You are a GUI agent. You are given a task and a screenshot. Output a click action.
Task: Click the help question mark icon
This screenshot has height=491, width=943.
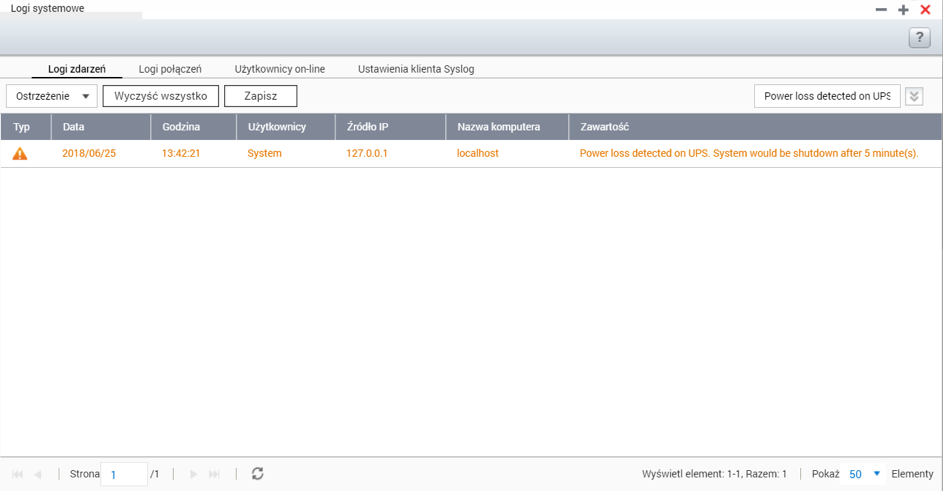(x=919, y=37)
